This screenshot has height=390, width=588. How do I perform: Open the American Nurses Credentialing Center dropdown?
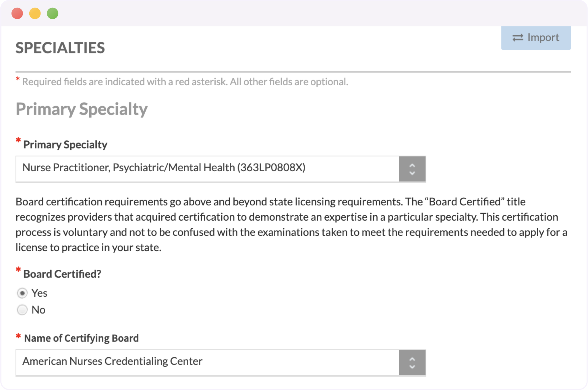(207, 362)
